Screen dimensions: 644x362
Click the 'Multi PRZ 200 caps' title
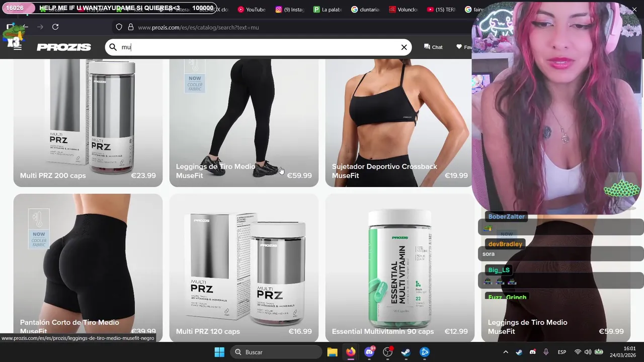click(53, 175)
